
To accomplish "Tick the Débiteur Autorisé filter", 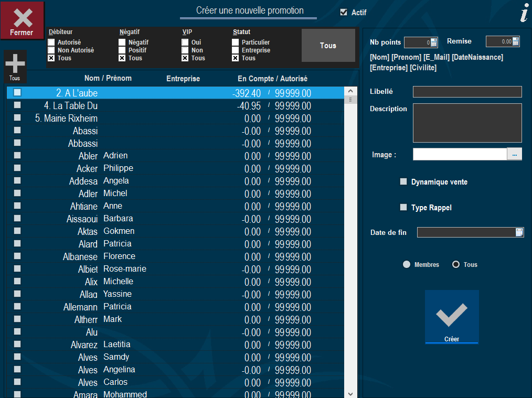I will tap(51, 42).
